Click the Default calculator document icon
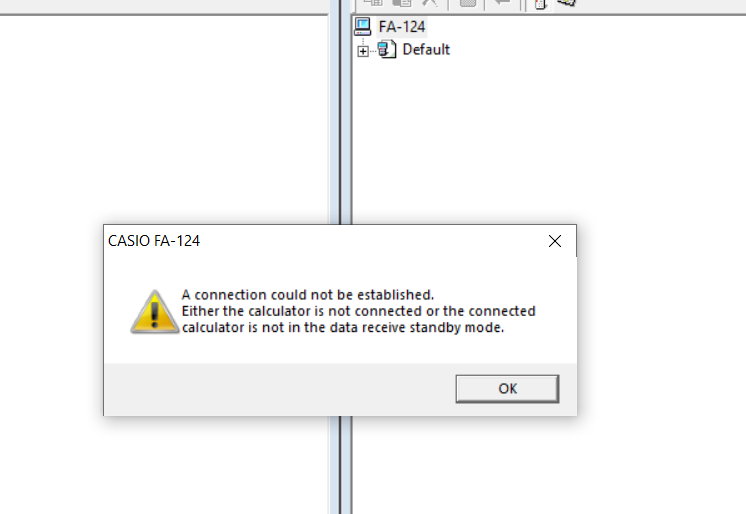This screenshot has width=746, height=514. point(387,49)
